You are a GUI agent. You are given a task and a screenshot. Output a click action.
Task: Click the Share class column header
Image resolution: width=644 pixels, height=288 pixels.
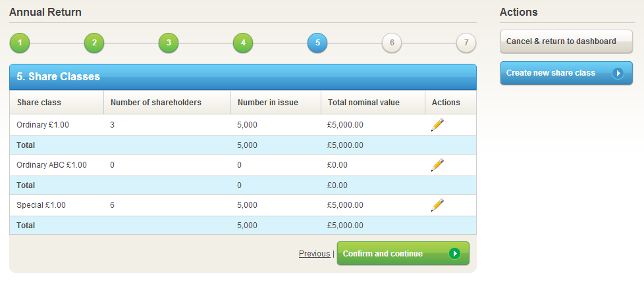pyautogui.click(x=40, y=103)
